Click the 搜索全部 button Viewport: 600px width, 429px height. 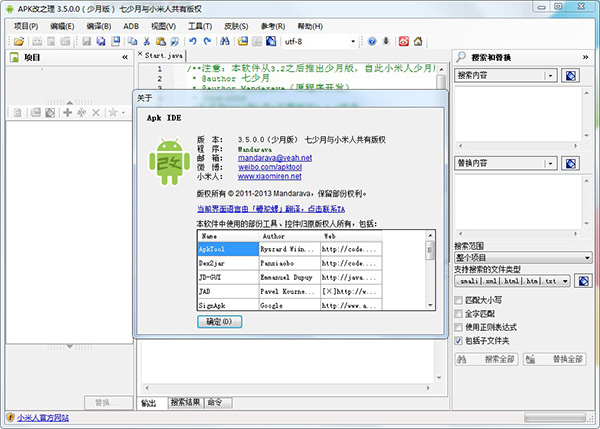pyautogui.click(x=486, y=359)
